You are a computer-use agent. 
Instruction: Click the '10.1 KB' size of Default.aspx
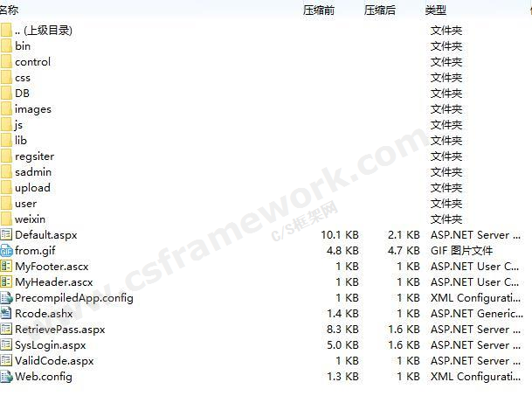[x=340, y=235]
